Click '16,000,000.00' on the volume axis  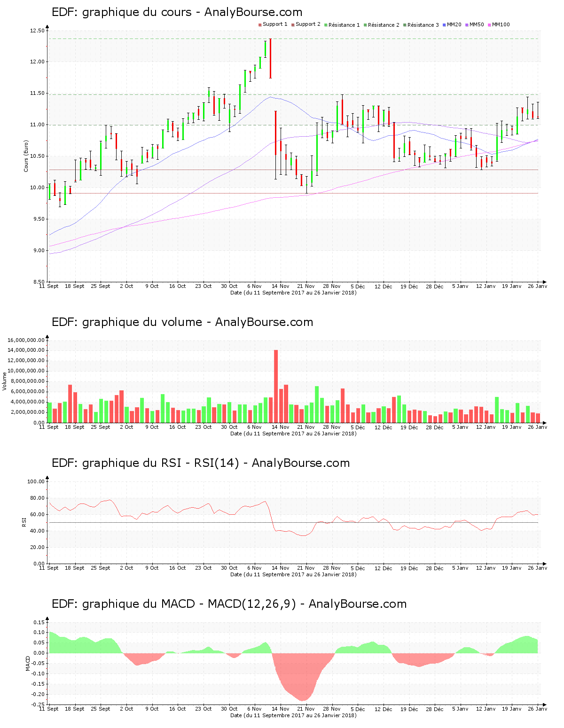pyautogui.click(x=26, y=340)
